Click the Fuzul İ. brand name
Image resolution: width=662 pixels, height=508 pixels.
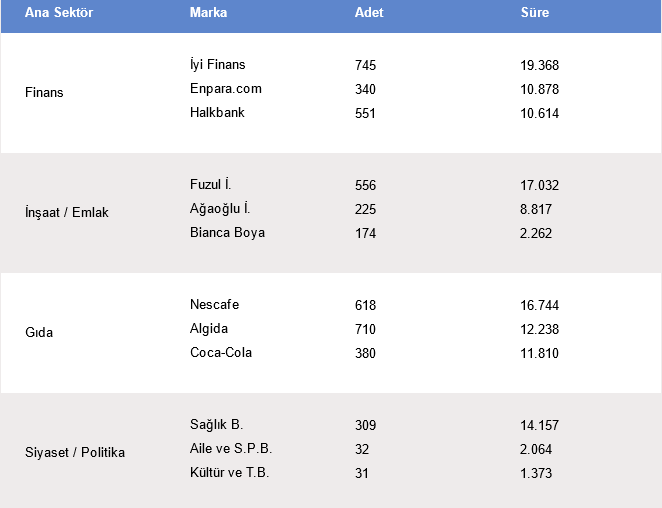pyautogui.click(x=211, y=185)
